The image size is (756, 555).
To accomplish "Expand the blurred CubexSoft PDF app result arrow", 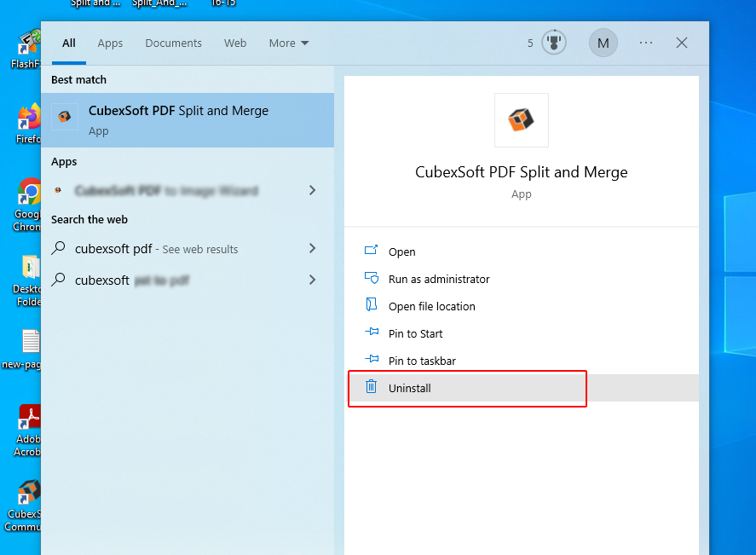I will pyautogui.click(x=313, y=190).
